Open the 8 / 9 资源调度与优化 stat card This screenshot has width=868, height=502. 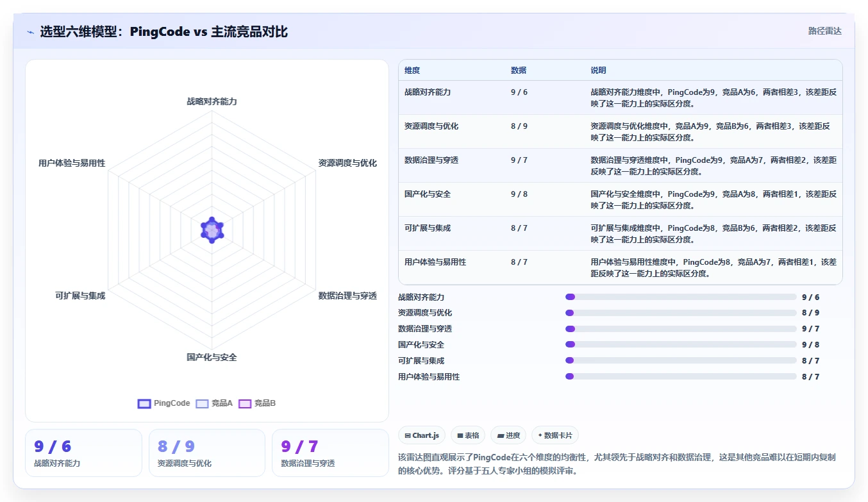point(207,453)
